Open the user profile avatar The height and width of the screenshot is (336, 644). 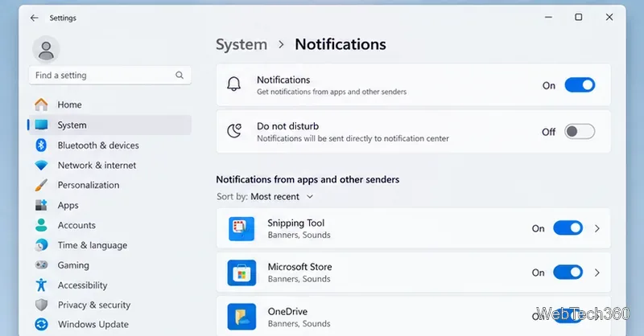[46, 50]
